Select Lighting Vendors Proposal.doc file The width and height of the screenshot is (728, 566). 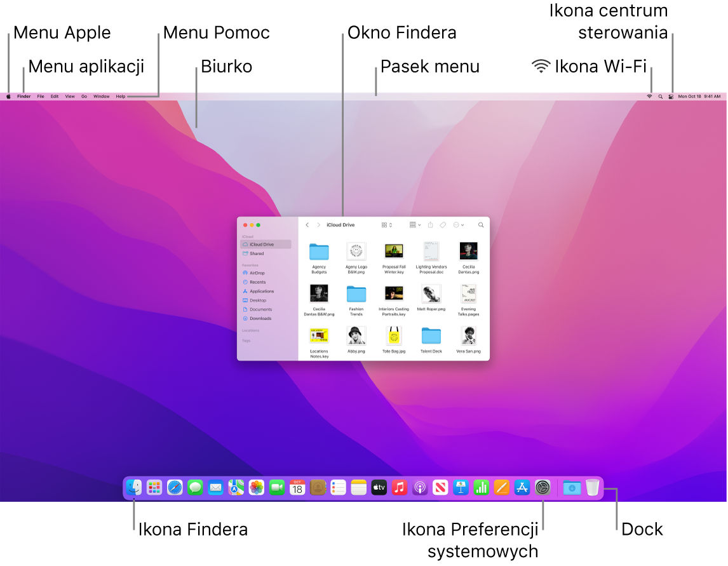tap(431, 258)
